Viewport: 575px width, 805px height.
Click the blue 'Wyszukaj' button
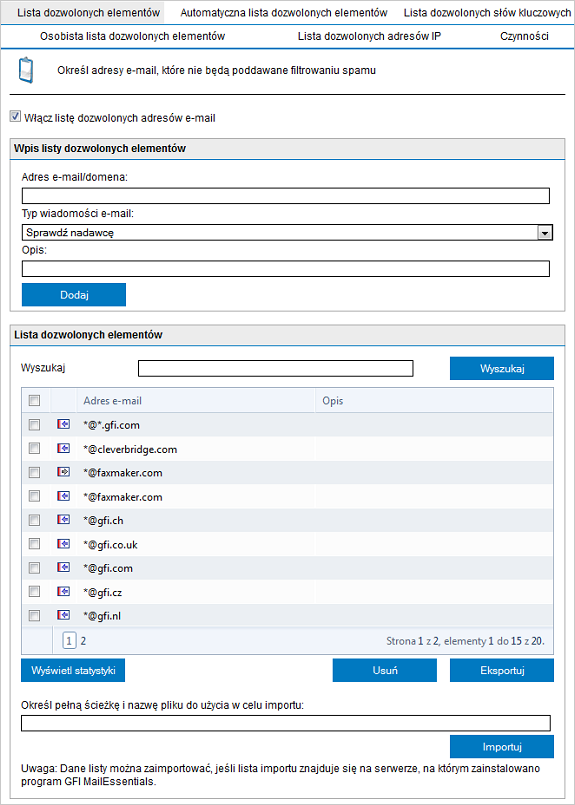coord(502,369)
